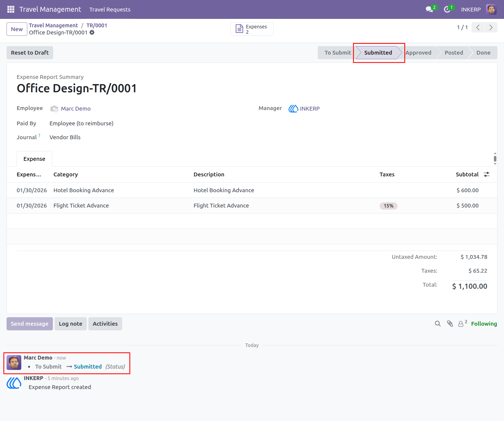This screenshot has width=504, height=421.
Task: Open the Expenses document smart button
Action: pos(252,29)
